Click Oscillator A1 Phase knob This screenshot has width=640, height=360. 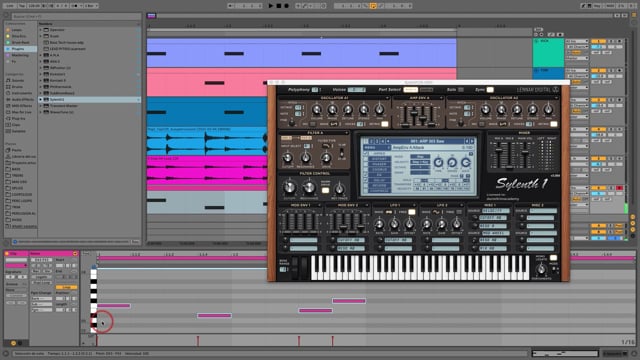(x=332, y=109)
